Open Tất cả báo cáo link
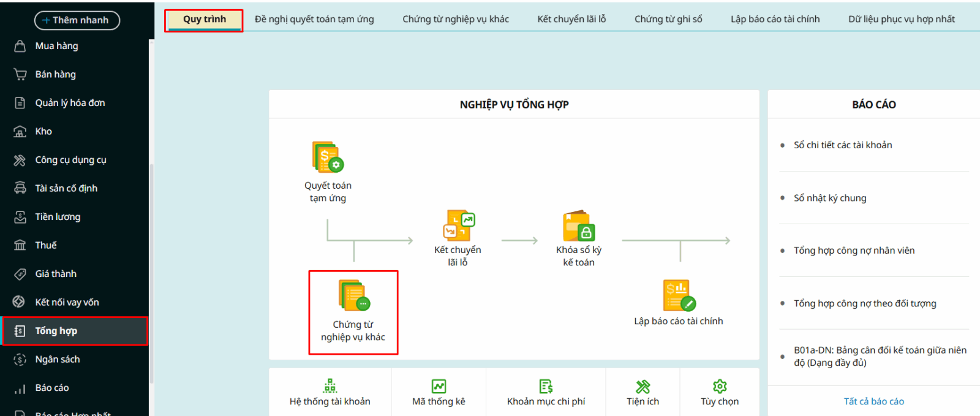The height and width of the screenshot is (416, 980). point(873,401)
